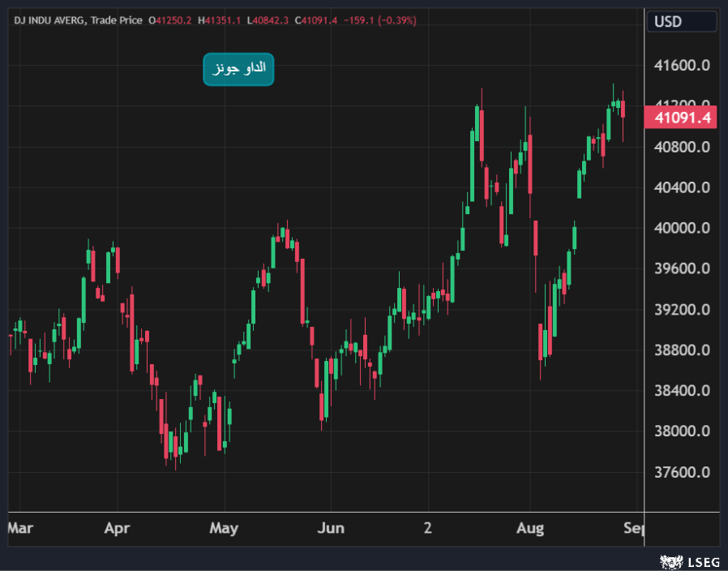Click the 38800.0 price axis label
The width and height of the screenshot is (728, 571).
682,350
